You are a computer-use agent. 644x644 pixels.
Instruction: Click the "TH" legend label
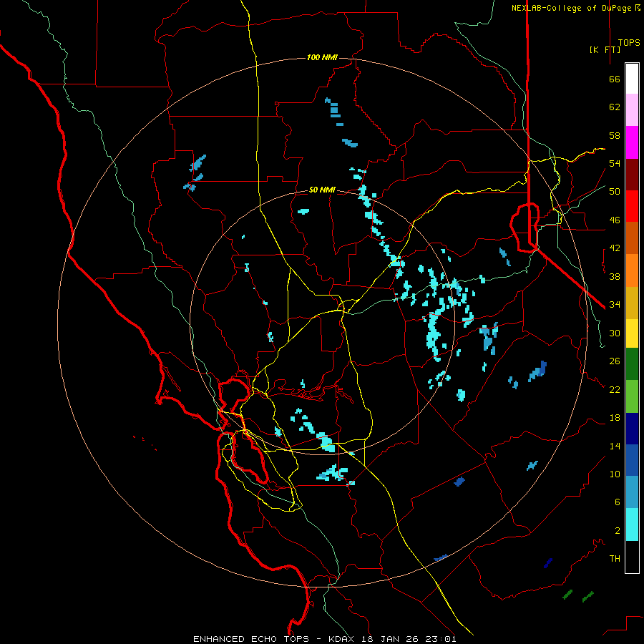615,559
